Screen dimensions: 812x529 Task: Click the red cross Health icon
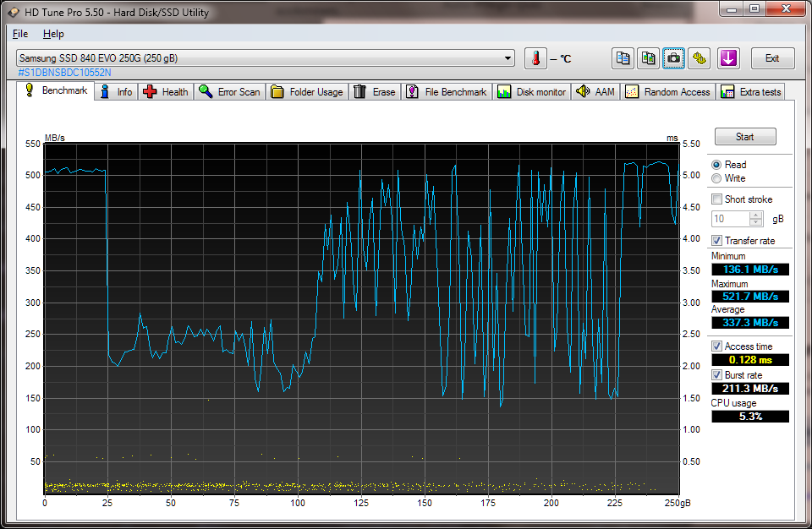150,91
